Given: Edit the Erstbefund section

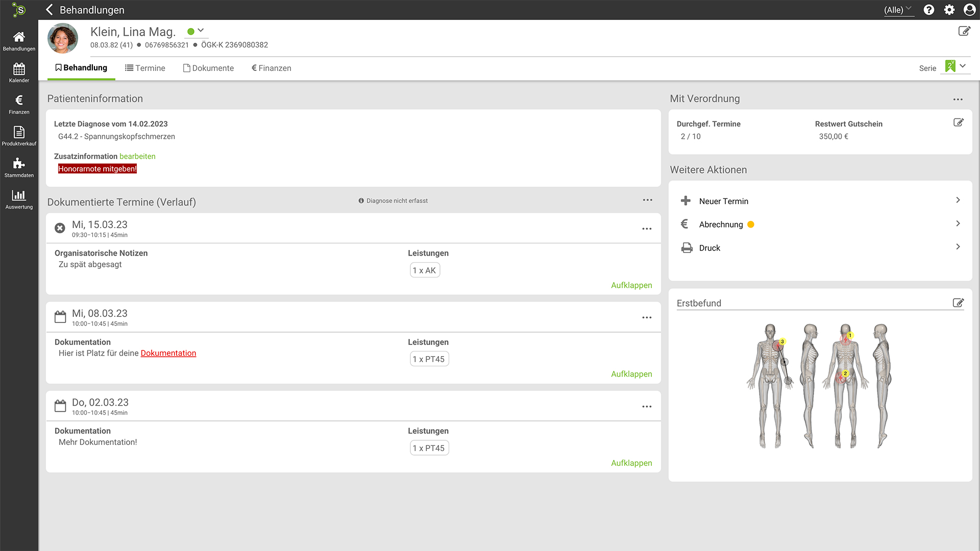Looking at the screenshot, I should point(958,303).
